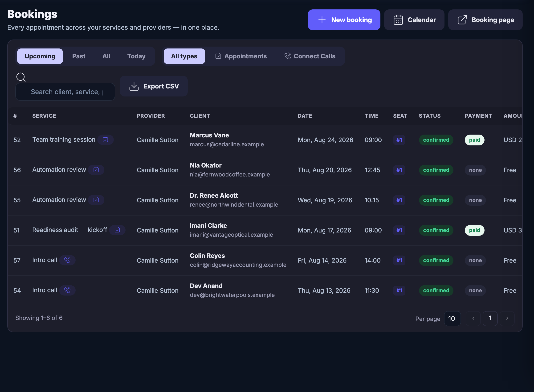534x392 pixels.
Task: Click appointment icon beside Readiness audit — kickoff
Action: pos(117,230)
